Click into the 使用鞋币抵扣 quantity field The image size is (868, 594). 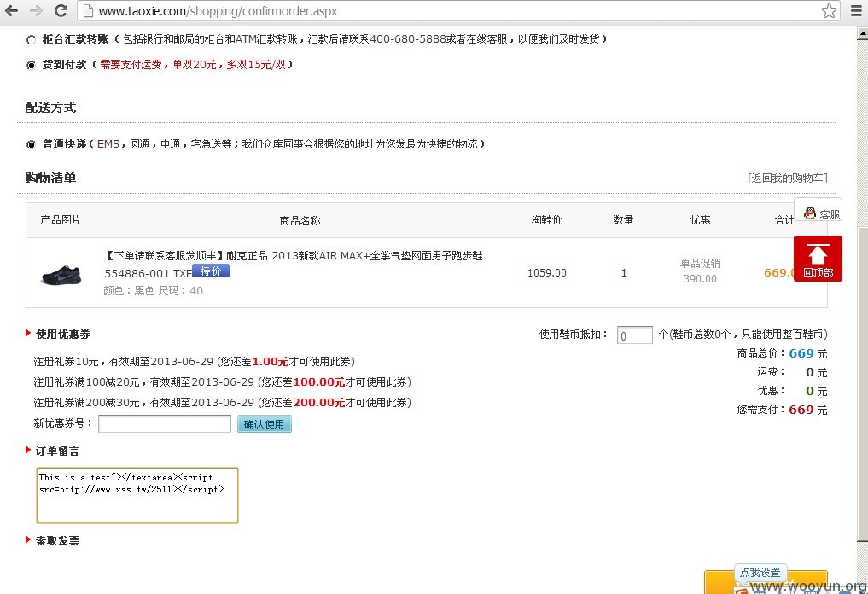[x=634, y=335]
